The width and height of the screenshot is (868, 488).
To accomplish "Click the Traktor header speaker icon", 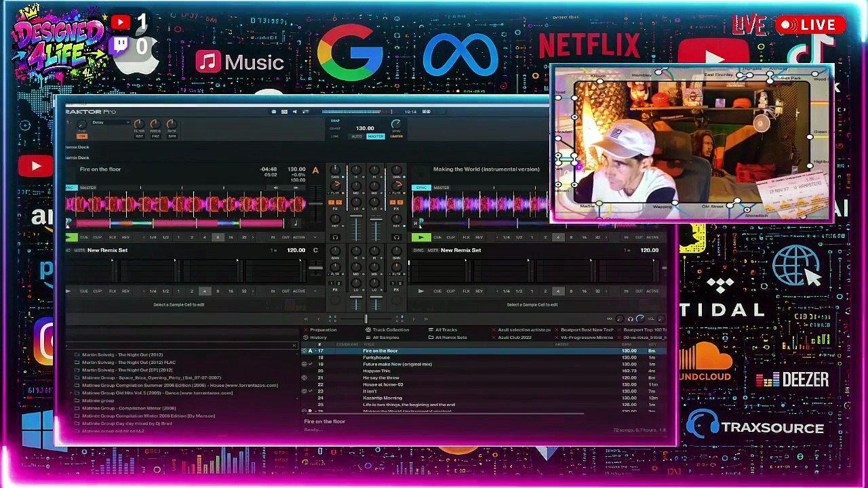I will (x=294, y=111).
